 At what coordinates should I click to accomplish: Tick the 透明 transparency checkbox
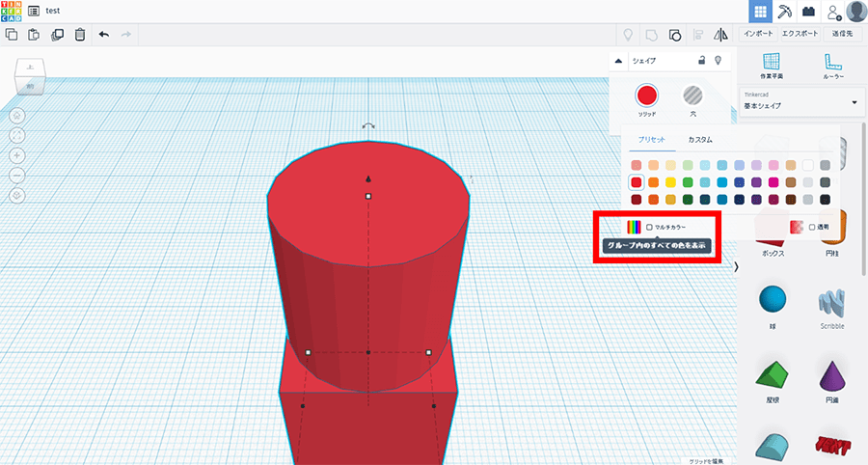(x=812, y=227)
